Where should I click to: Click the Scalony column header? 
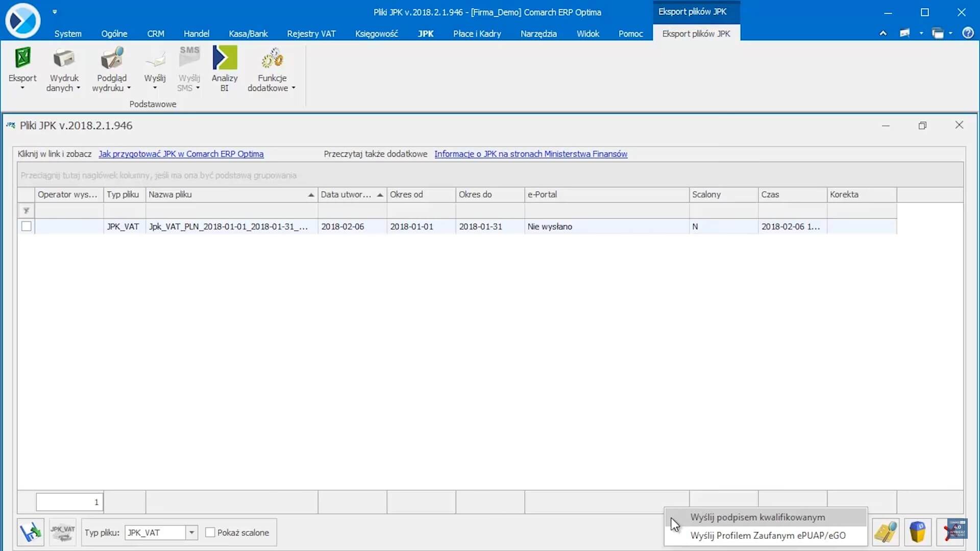click(x=723, y=194)
